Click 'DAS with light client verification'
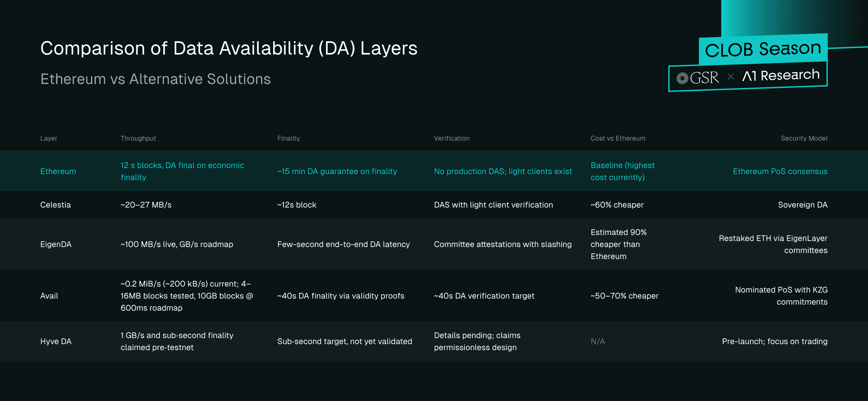Image resolution: width=868 pixels, height=401 pixels. click(493, 205)
